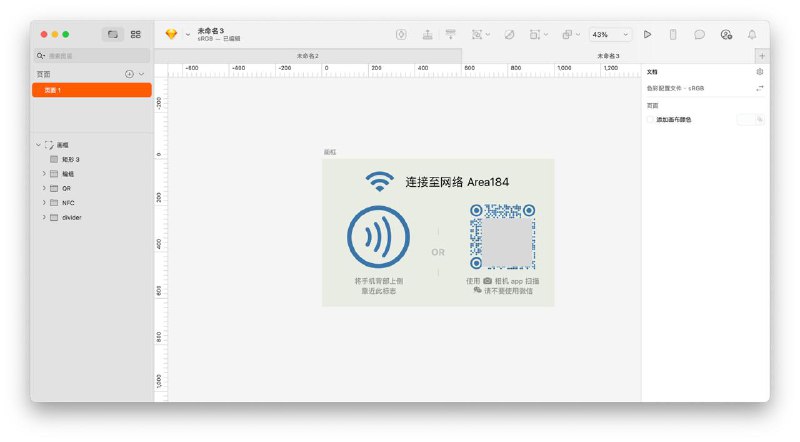Add a new page with the plus icon

pos(129,74)
